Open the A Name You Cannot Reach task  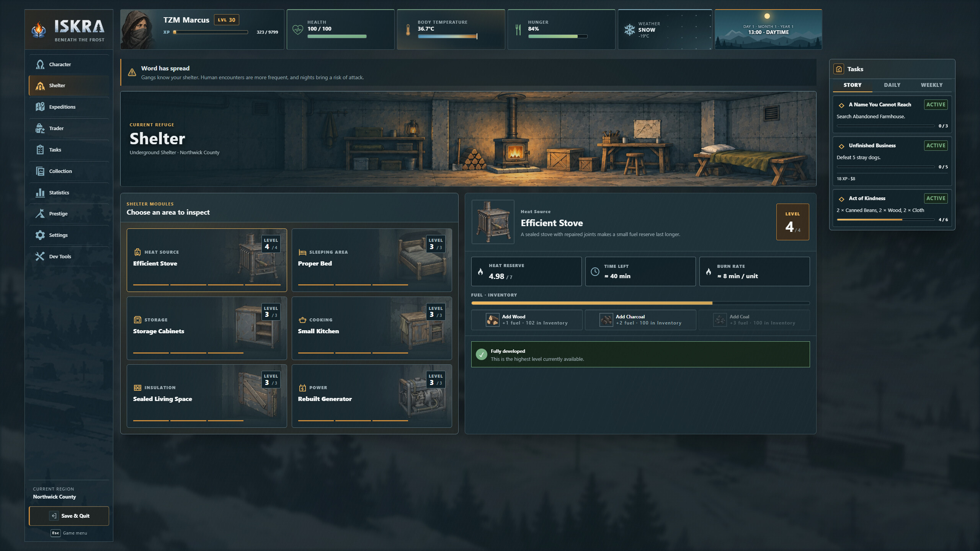click(x=892, y=114)
